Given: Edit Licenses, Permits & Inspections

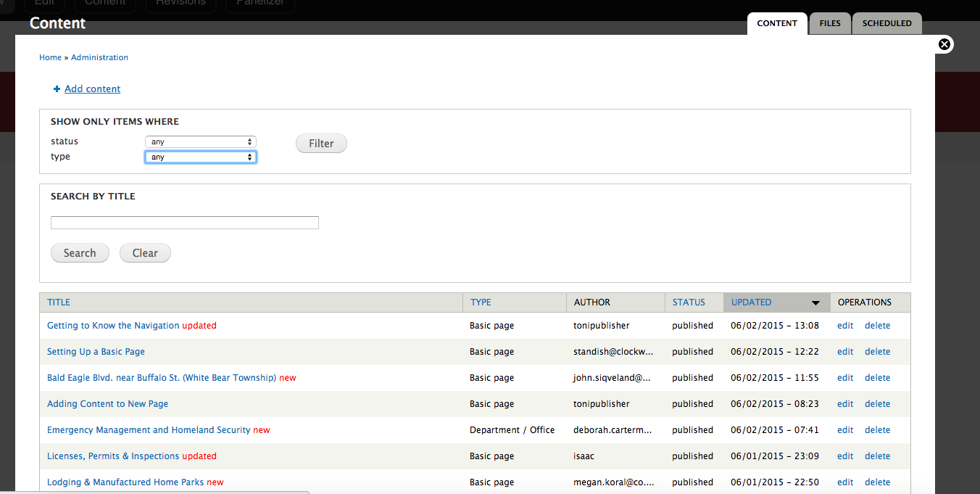Looking at the screenshot, I should point(845,456).
